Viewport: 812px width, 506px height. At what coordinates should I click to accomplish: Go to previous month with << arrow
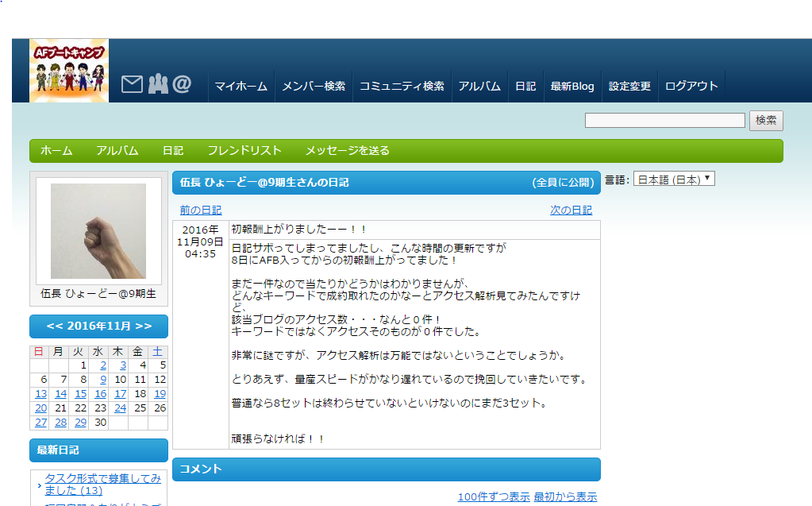(x=55, y=326)
